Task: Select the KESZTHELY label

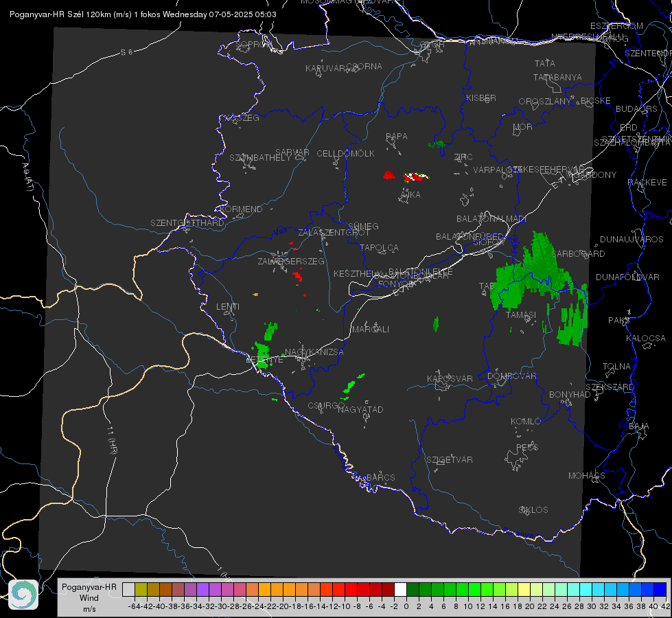Action: [x=357, y=273]
